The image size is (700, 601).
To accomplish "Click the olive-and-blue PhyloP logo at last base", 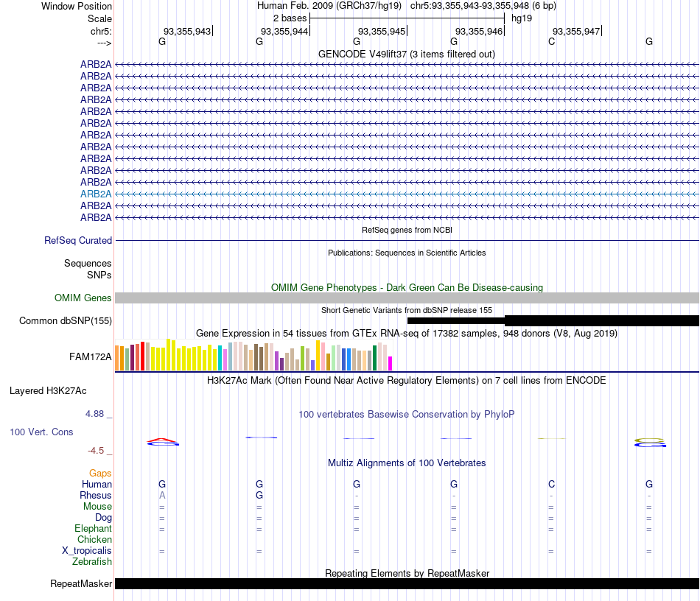I will pos(650,442).
